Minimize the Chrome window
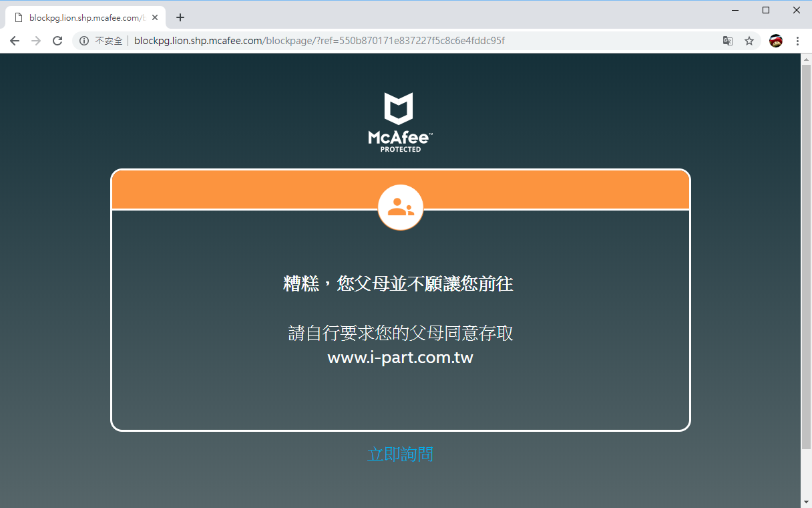The width and height of the screenshot is (812, 508). [x=735, y=10]
